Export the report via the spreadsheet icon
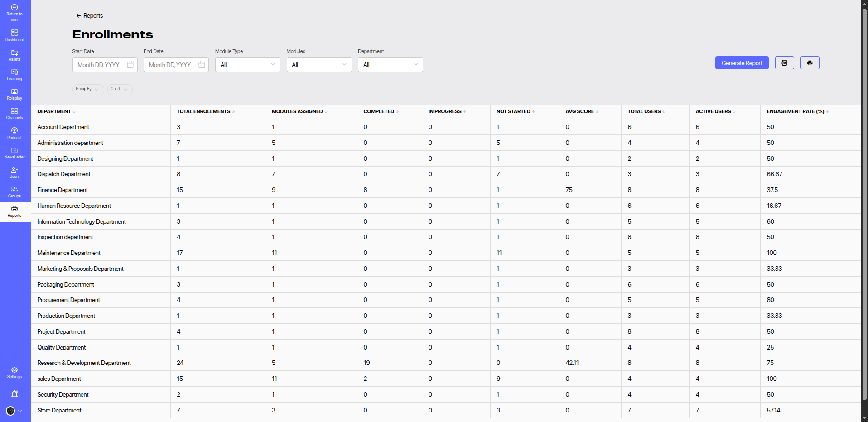 [784, 62]
